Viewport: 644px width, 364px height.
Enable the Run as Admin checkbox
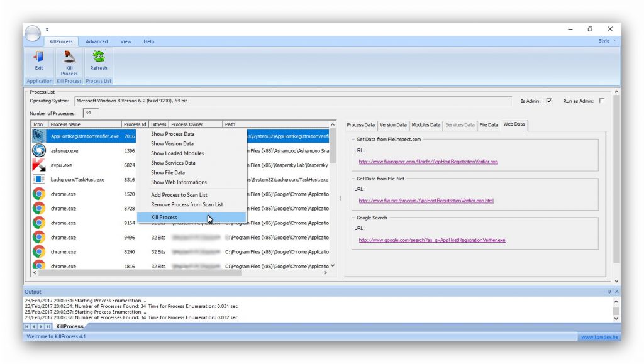coord(602,101)
